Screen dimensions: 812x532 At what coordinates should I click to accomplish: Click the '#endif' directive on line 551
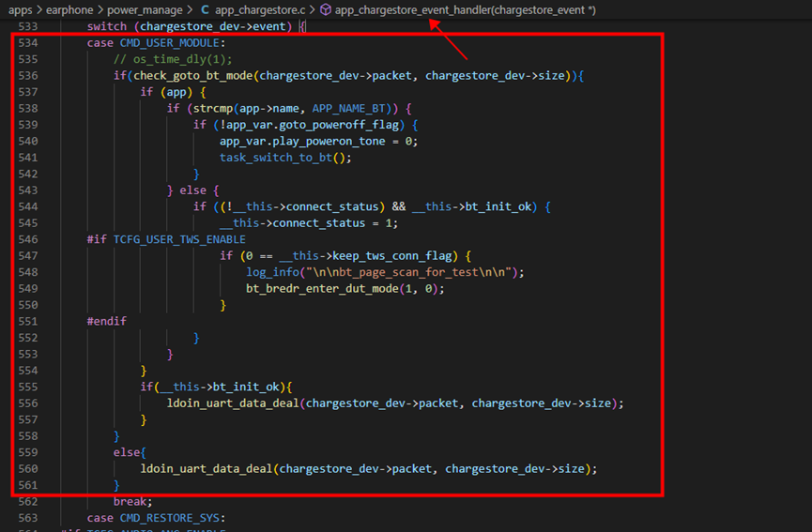point(107,321)
